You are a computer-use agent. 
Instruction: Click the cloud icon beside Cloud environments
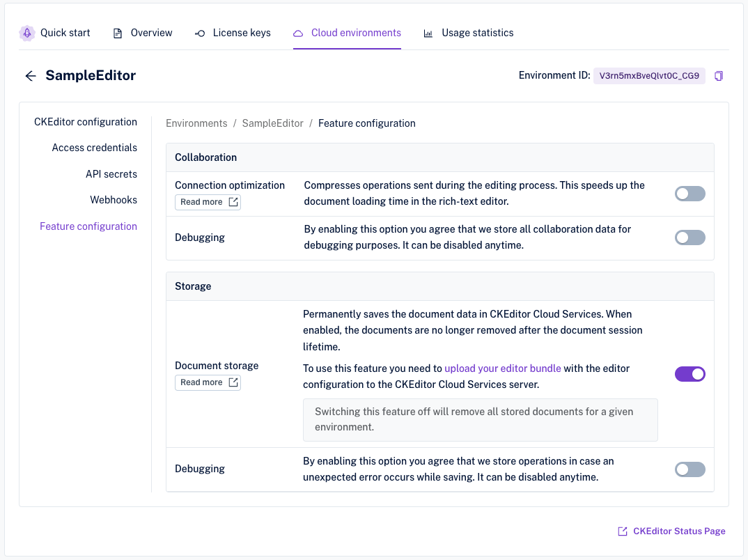point(298,33)
